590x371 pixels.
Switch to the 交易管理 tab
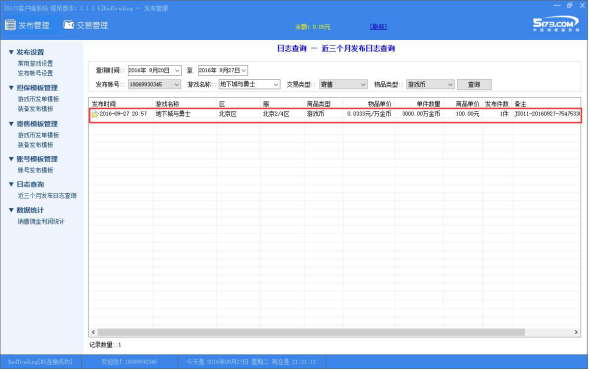click(x=86, y=25)
